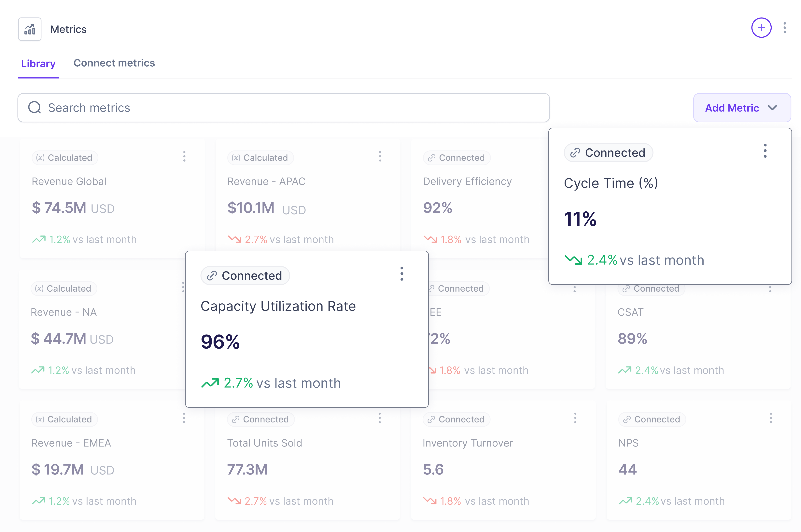Open the three-dot menu beside the plus button
Viewport: 801px width, 532px height.
coord(785,28)
